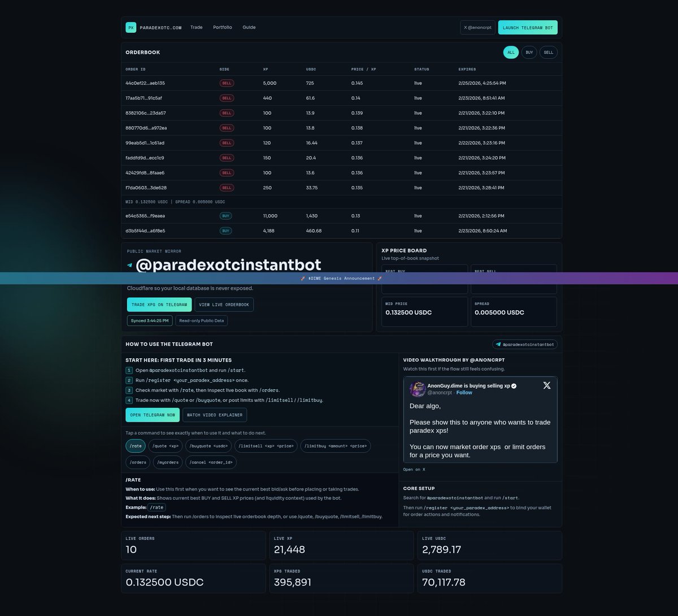Image resolution: width=678 pixels, height=616 pixels.
Task: Click the LIVE ORDERS 10 stat card
Action: tap(193, 546)
